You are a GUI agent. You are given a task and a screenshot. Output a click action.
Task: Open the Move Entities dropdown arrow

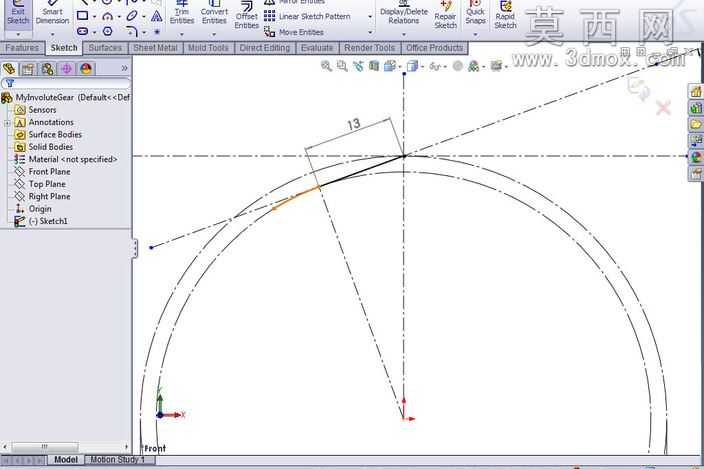click(370, 32)
